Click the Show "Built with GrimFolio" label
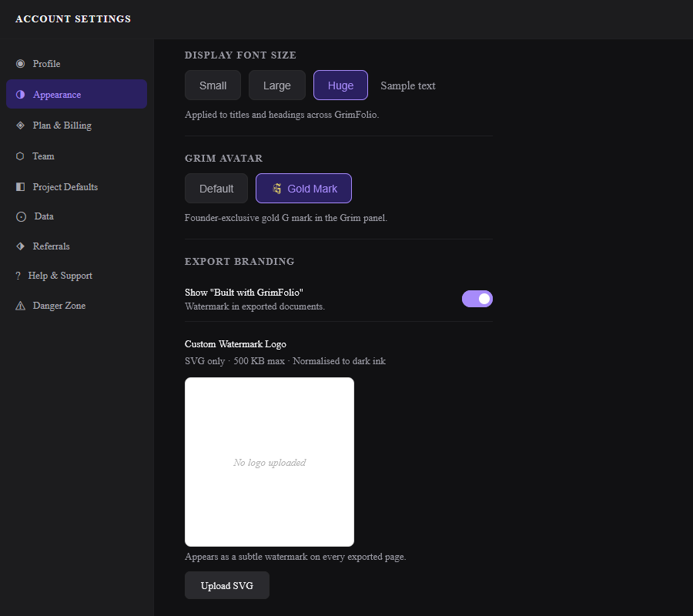The width and height of the screenshot is (693, 616). tap(244, 293)
